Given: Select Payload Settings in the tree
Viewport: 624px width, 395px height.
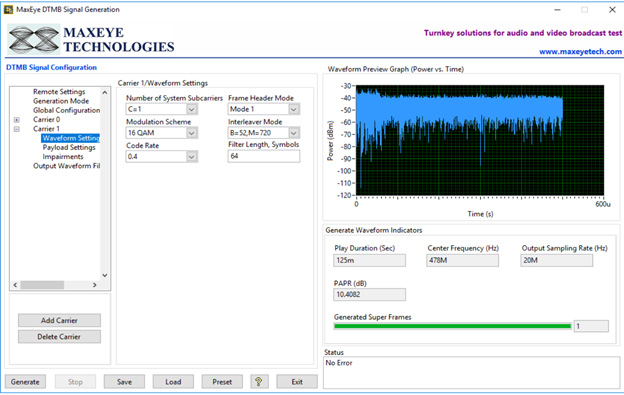Looking at the screenshot, I should (69, 147).
